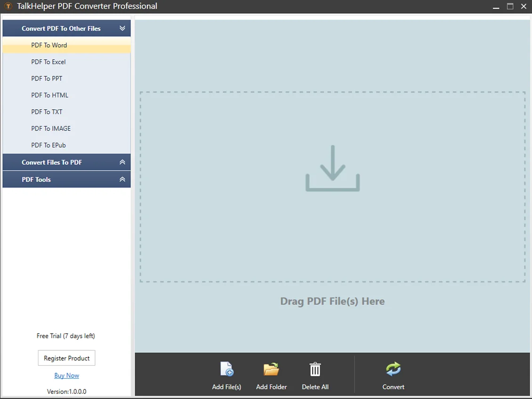Click the Add Folder icon
Viewport: 532px width, 399px height.
271,369
